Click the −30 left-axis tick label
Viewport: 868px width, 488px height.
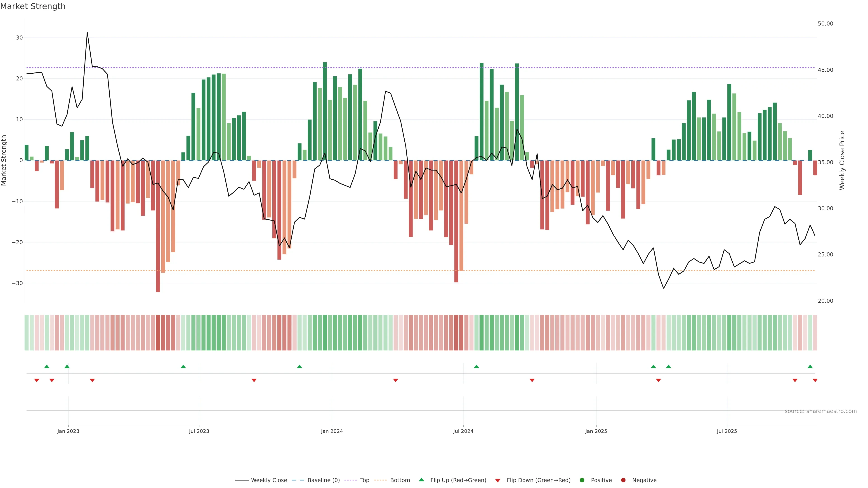pyautogui.click(x=17, y=283)
